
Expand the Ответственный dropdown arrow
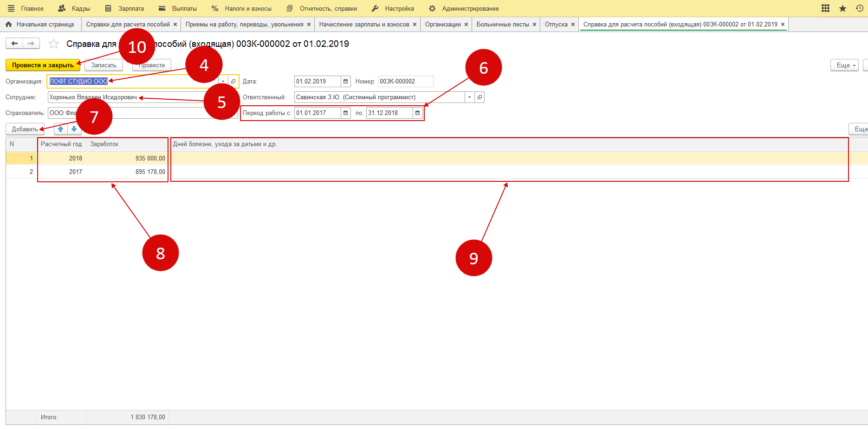470,97
